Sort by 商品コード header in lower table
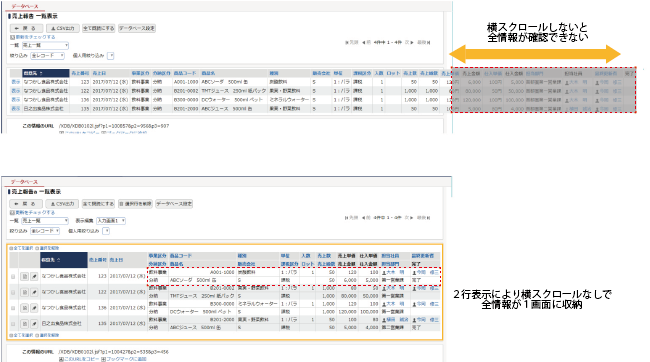 [x=180, y=256]
